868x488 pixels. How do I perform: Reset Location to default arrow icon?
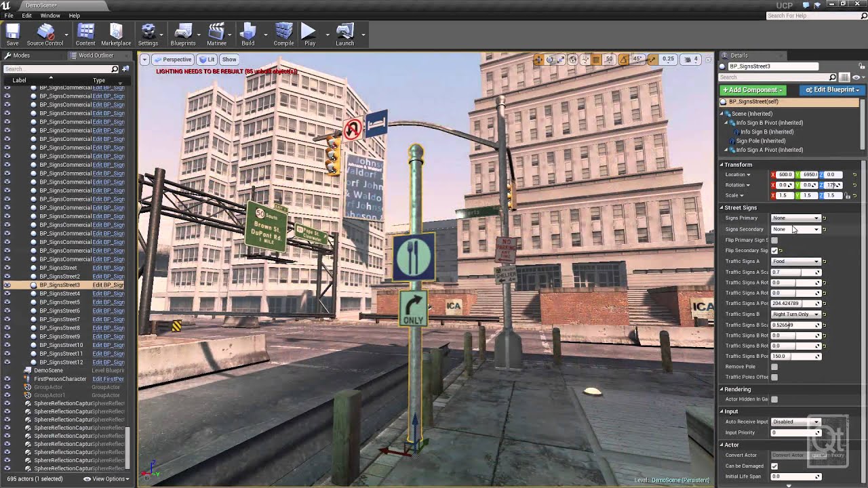[854, 175]
